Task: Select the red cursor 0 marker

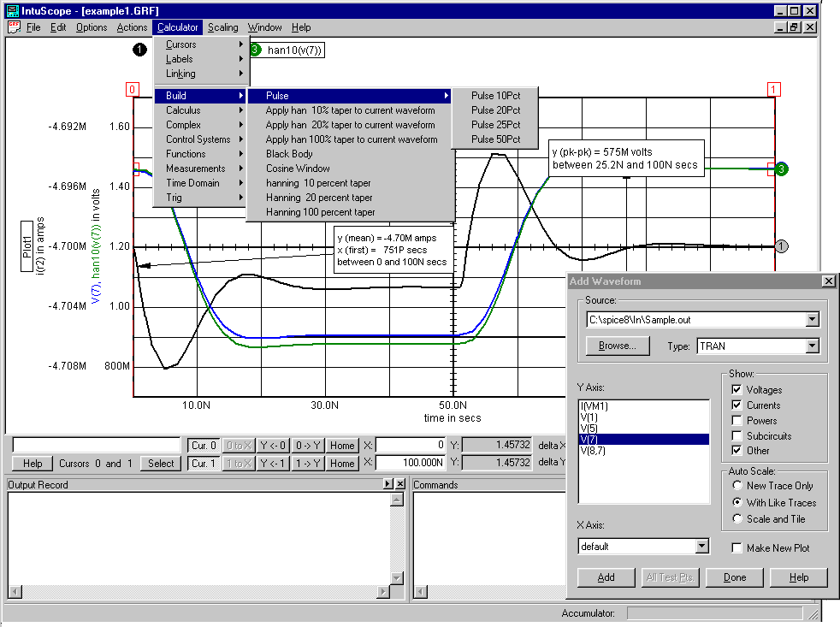Action: [132, 89]
